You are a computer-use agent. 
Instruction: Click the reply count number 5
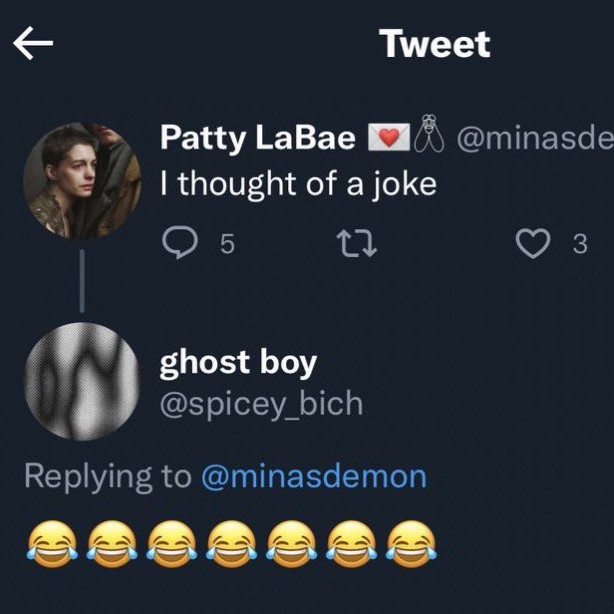pyautogui.click(x=226, y=245)
